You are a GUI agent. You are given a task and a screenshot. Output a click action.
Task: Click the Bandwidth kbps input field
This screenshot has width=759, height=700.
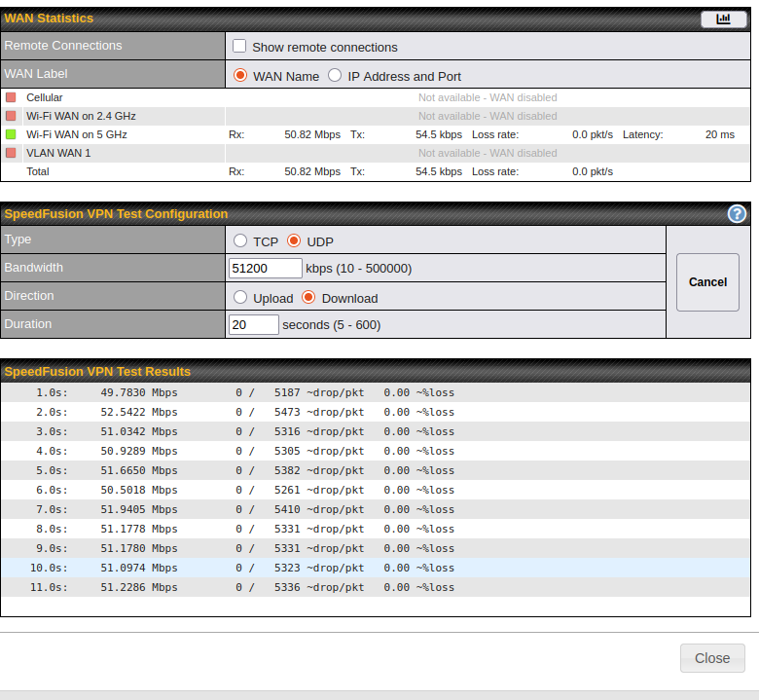(265, 269)
